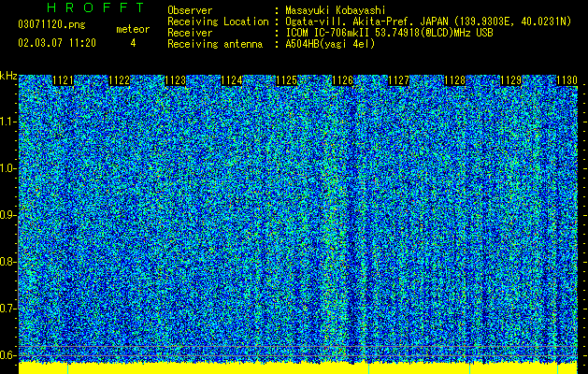
Task: Select receiver text ICOM IC-706mkII
Action: click(330, 33)
